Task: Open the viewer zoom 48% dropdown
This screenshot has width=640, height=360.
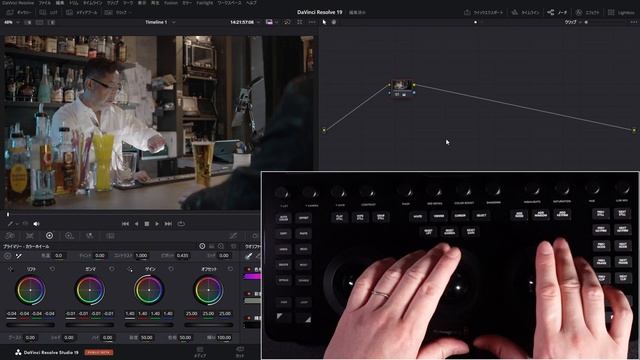Action: [11, 22]
